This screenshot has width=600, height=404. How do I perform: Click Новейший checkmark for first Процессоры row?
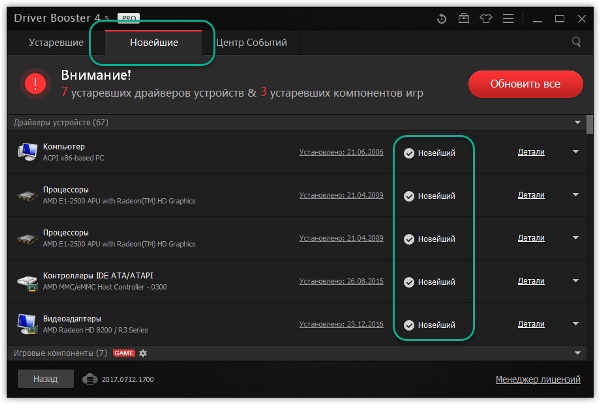(x=409, y=196)
